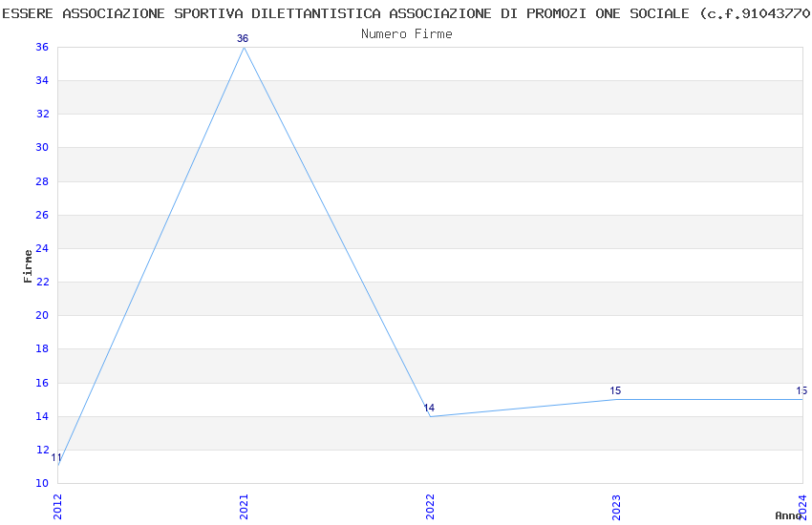Click the data point value 36 at the 2021 peak
This screenshot has width=812, height=525.
(243, 38)
